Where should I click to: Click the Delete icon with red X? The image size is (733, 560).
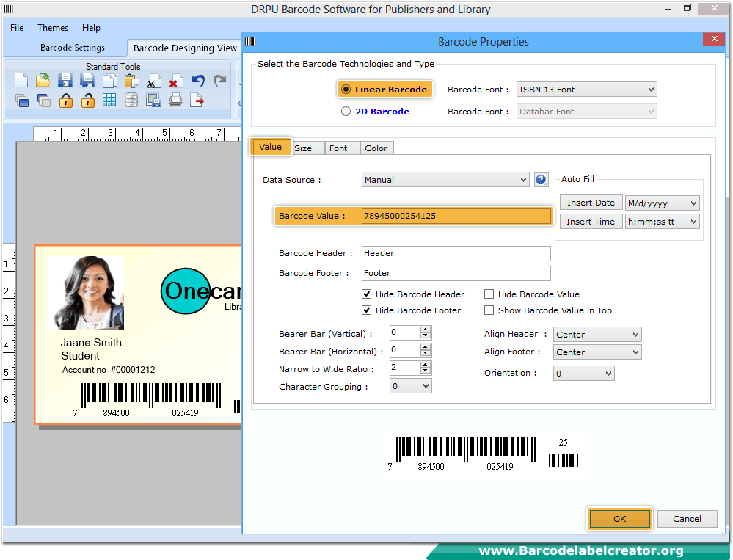click(x=176, y=81)
